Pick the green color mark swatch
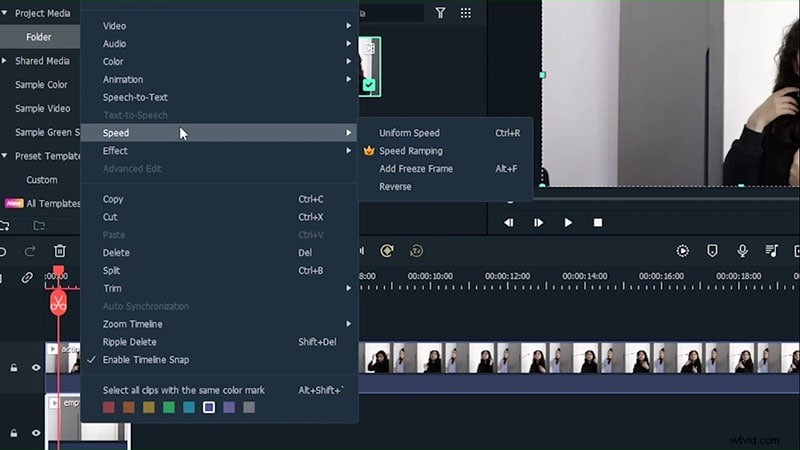800x450 pixels. pos(169,407)
